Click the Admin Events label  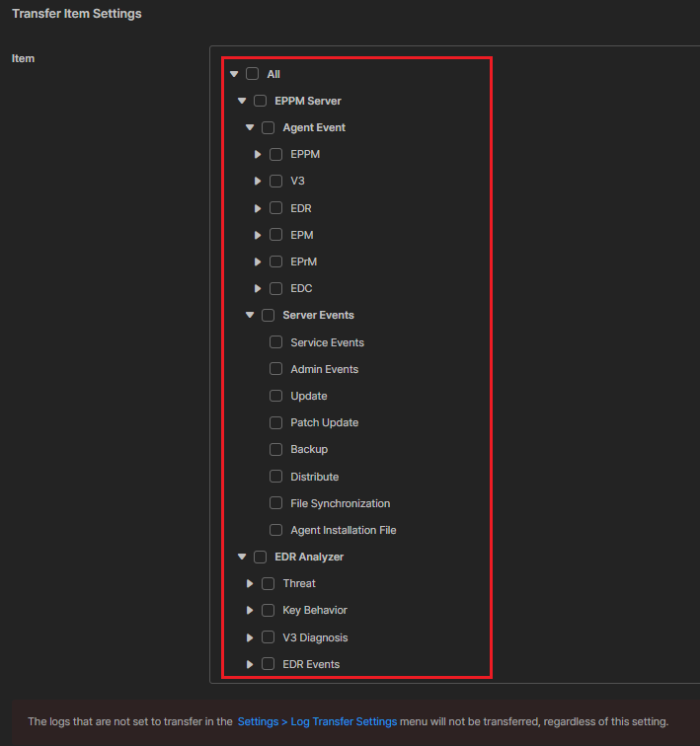click(x=325, y=369)
